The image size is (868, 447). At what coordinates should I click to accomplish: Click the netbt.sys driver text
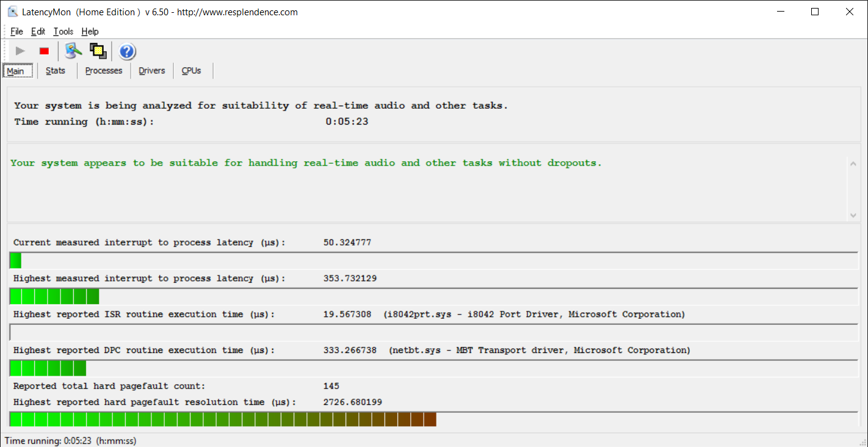point(540,351)
